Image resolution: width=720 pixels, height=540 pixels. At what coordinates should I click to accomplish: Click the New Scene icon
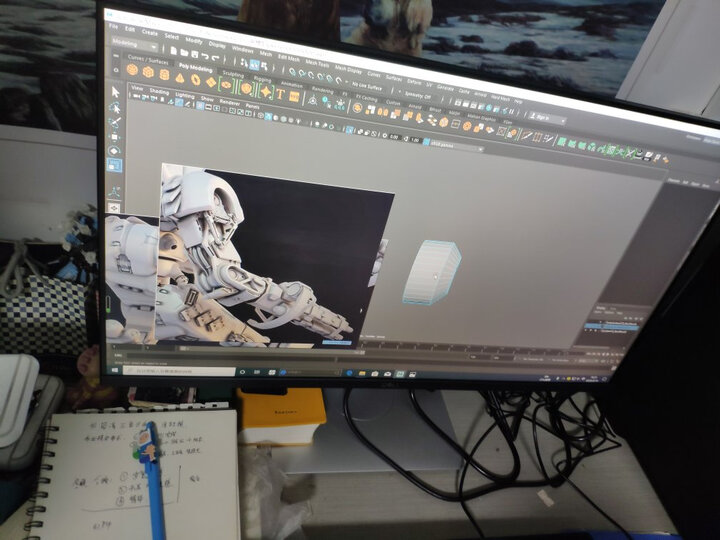click(174, 51)
